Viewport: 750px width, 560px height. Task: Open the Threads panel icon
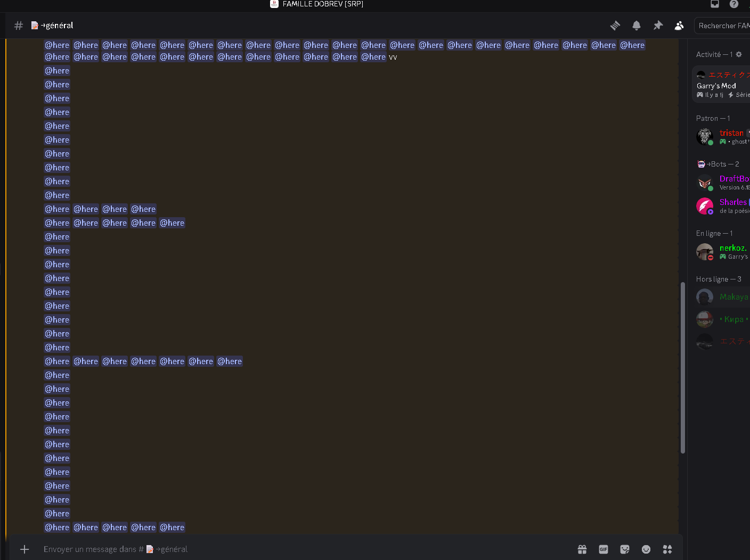[x=615, y=26]
